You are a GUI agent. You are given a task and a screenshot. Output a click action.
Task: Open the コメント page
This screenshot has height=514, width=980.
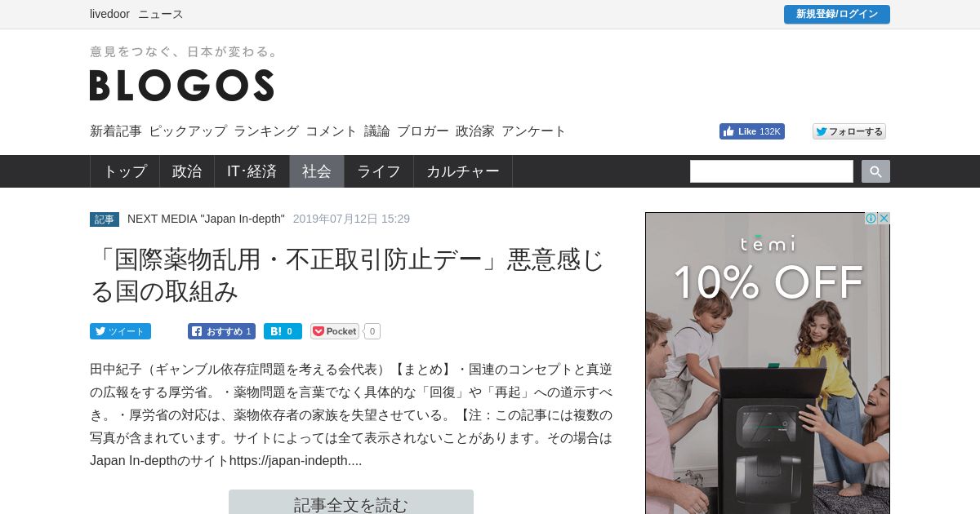[332, 131]
